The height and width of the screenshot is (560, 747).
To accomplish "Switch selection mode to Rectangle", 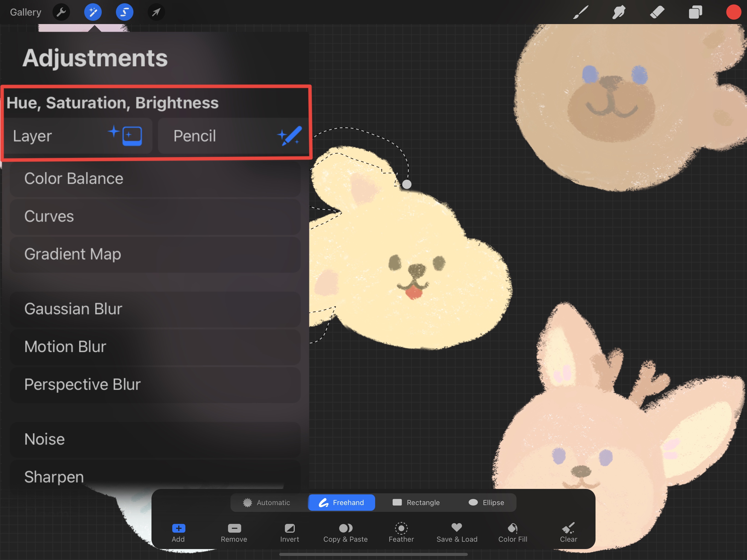I will (416, 503).
